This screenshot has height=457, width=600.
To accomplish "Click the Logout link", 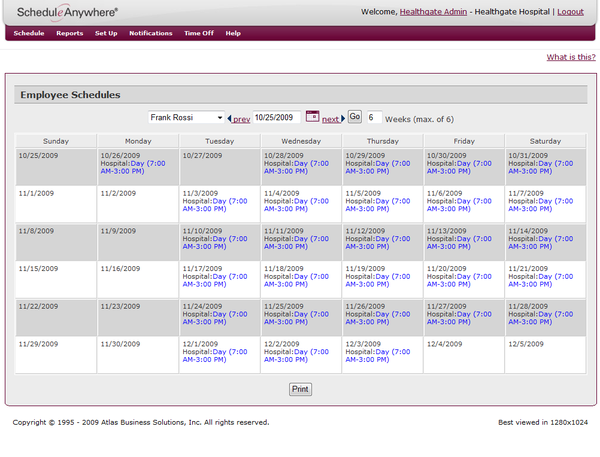I will 570,12.
